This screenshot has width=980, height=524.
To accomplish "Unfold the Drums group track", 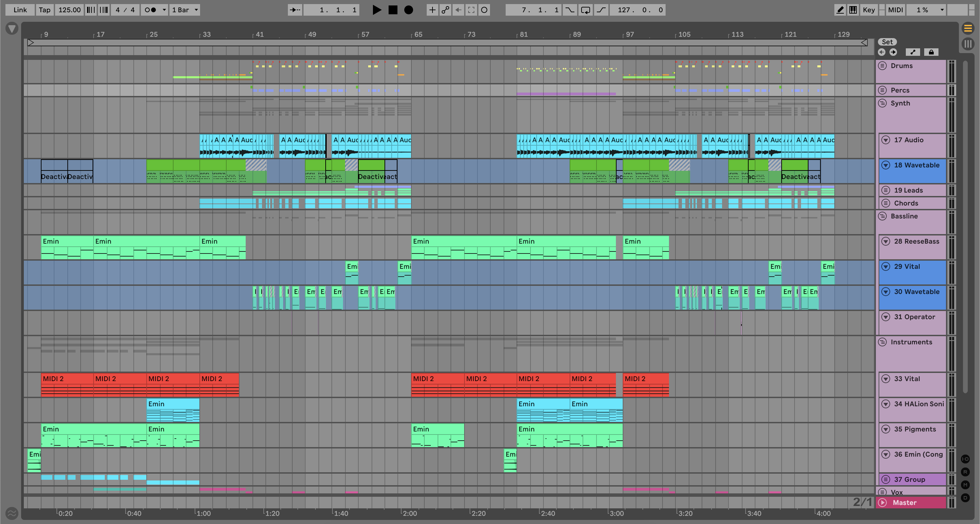I will tap(883, 65).
